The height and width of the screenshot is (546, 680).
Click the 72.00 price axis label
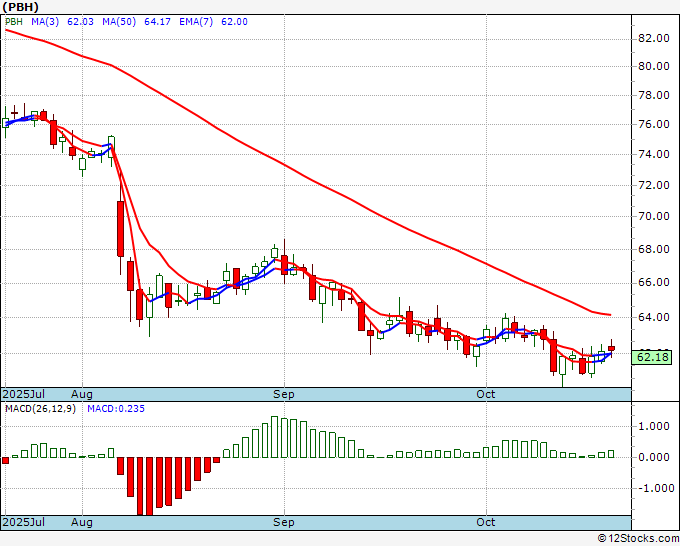[654, 185]
